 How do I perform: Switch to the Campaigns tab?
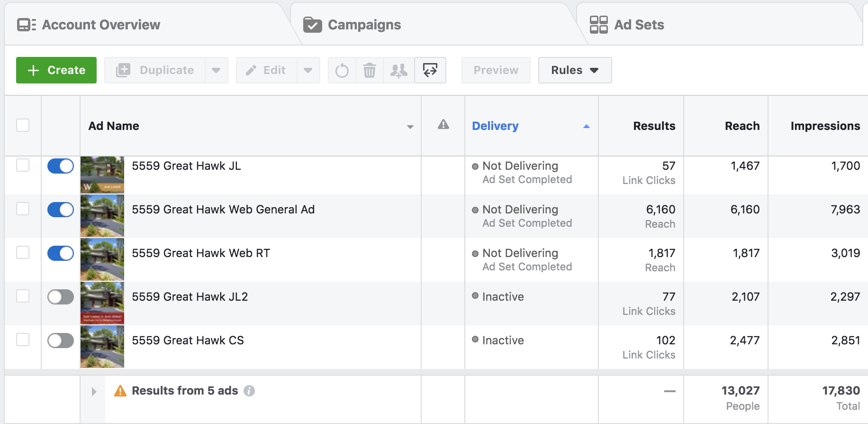pyautogui.click(x=364, y=25)
